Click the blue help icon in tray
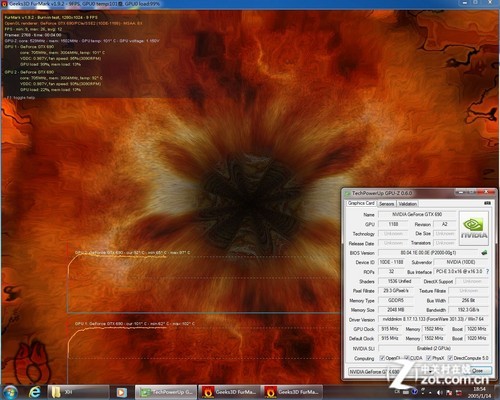The image size is (500, 400). [x=415, y=391]
